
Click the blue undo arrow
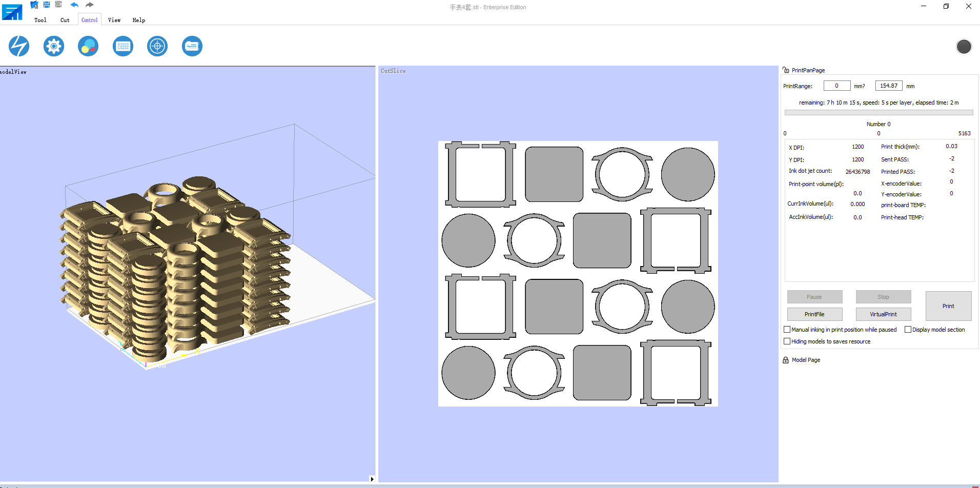(x=74, y=5)
